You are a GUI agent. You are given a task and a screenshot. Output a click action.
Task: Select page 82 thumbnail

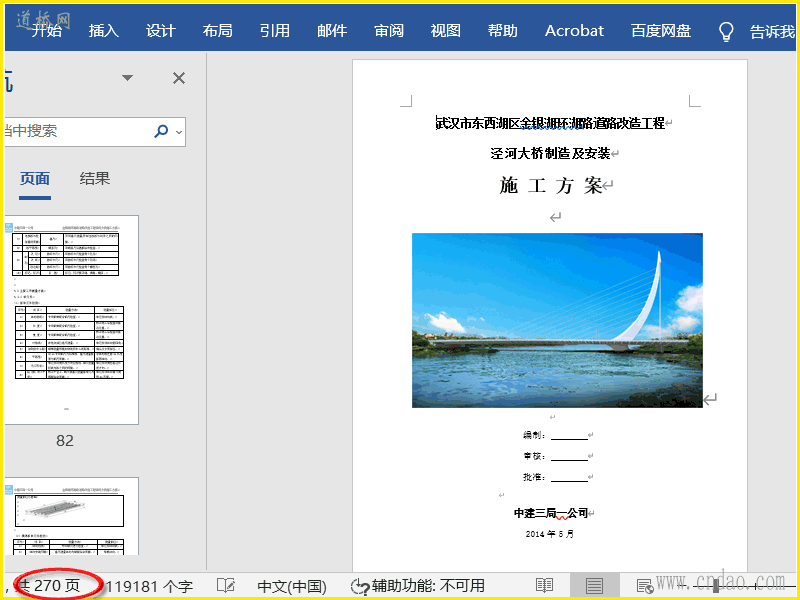71,320
